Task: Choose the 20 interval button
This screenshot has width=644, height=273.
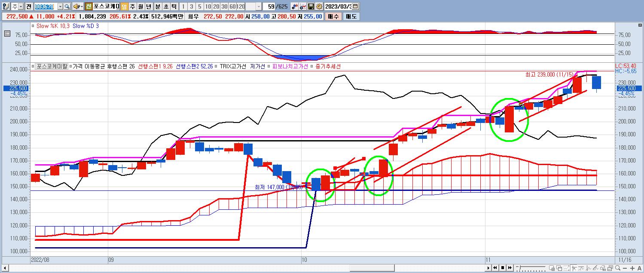Action: pyautogui.click(x=216, y=6)
